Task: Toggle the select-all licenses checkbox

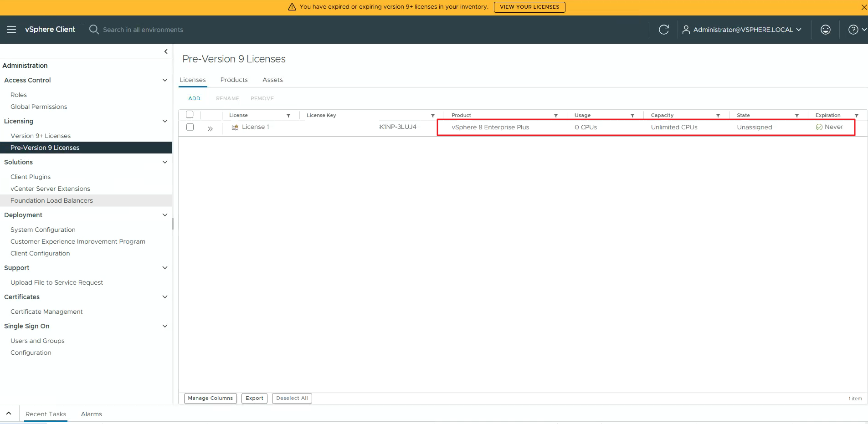Action: [x=190, y=115]
